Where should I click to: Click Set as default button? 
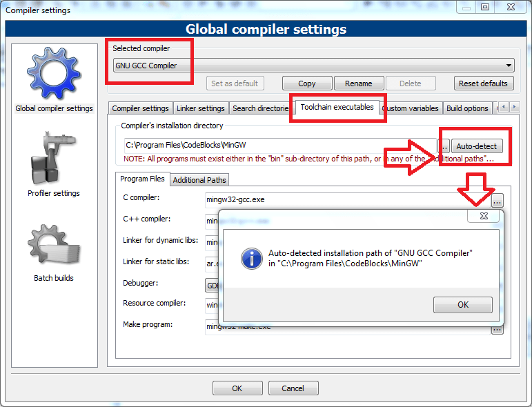(235, 83)
